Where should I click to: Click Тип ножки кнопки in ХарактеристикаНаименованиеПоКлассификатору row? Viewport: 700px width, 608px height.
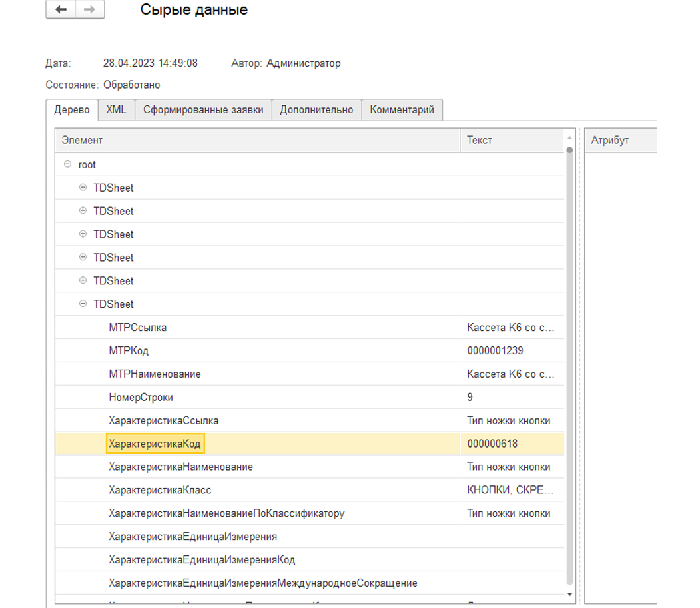coord(508,513)
